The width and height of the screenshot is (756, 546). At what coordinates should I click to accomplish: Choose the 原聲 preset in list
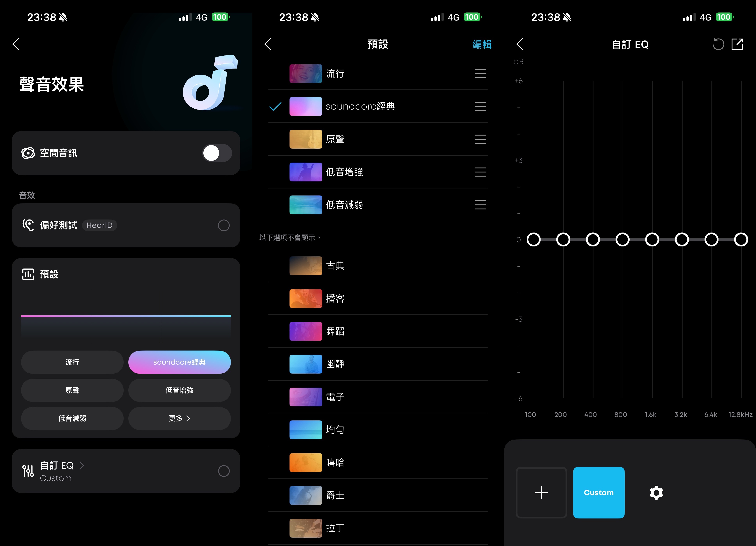click(x=335, y=139)
